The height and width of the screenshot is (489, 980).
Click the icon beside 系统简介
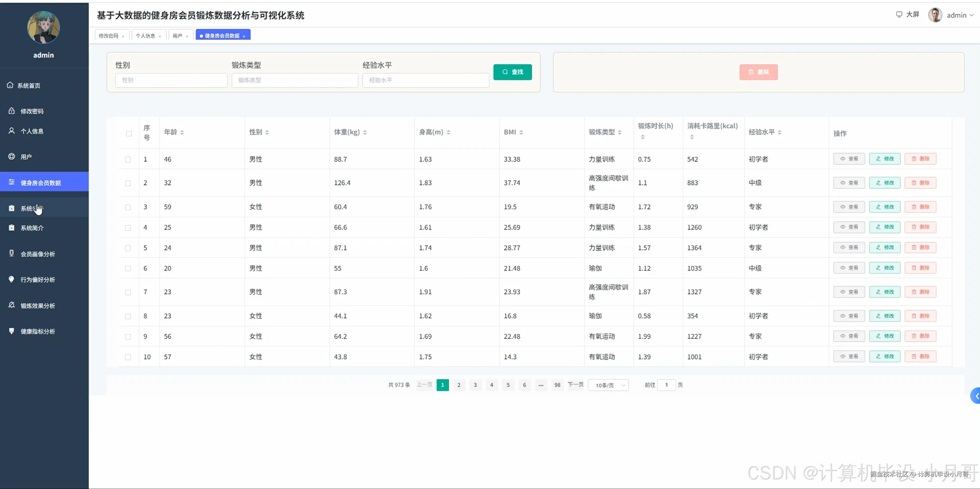pos(11,228)
